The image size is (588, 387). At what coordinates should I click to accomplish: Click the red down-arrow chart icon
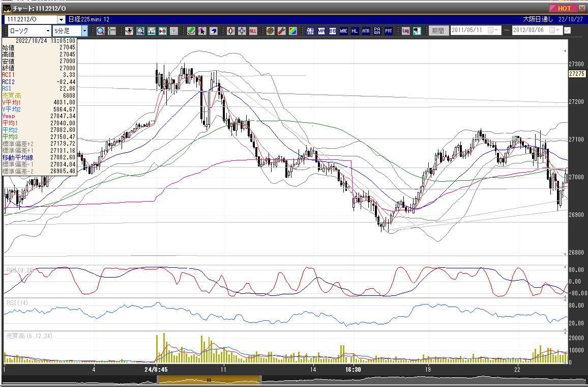[129, 31]
